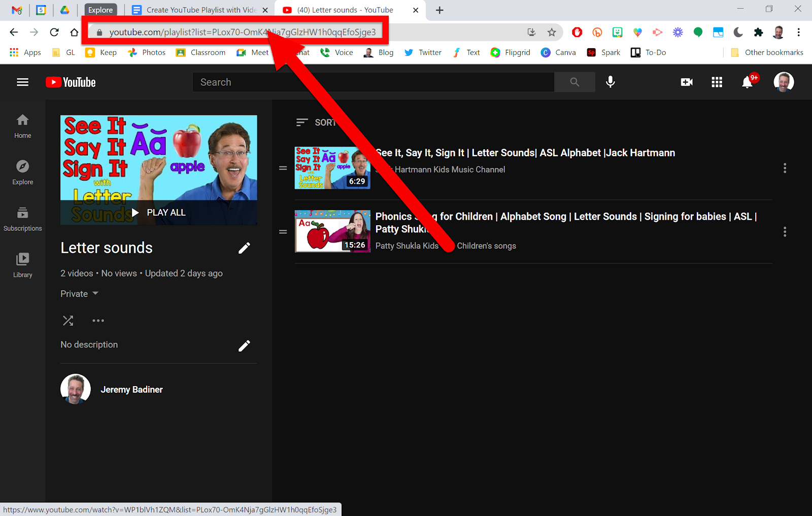Open See It Say It video thumbnail

[332, 168]
